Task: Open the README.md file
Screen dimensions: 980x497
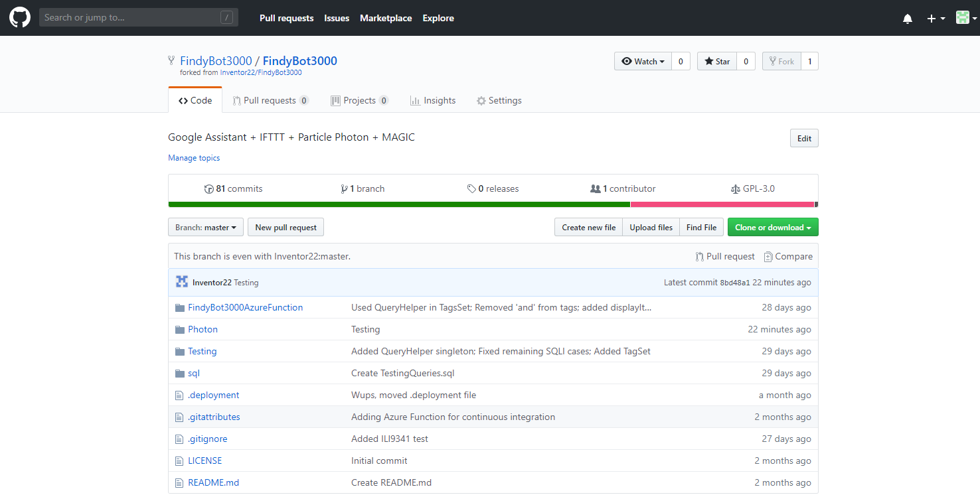Action: pos(213,482)
